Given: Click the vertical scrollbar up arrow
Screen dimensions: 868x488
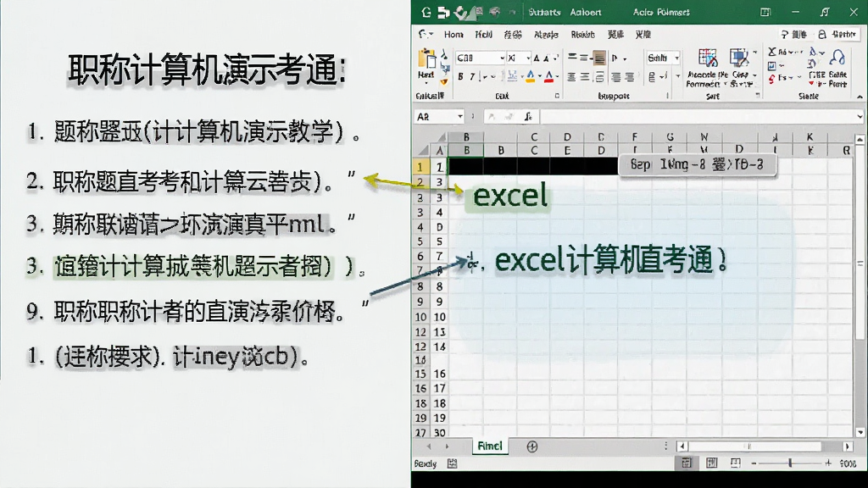Looking at the screenshot, I should [x=860, y=140].
